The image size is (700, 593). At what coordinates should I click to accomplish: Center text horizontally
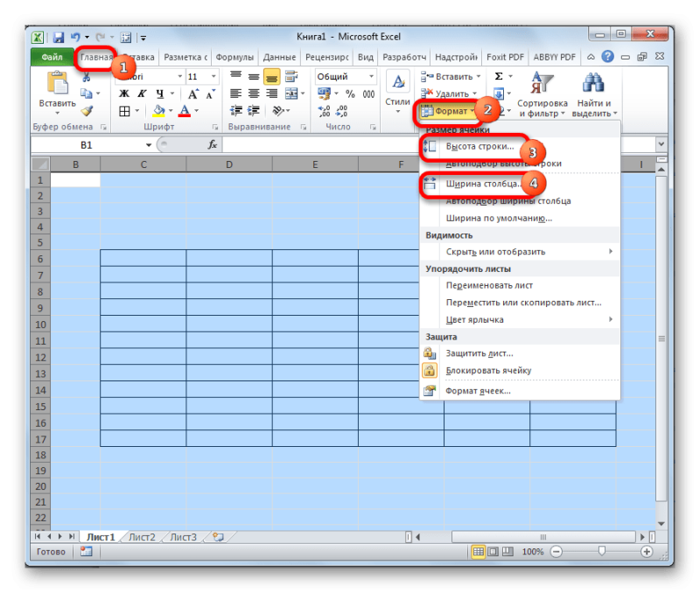(x=254, y=94)
